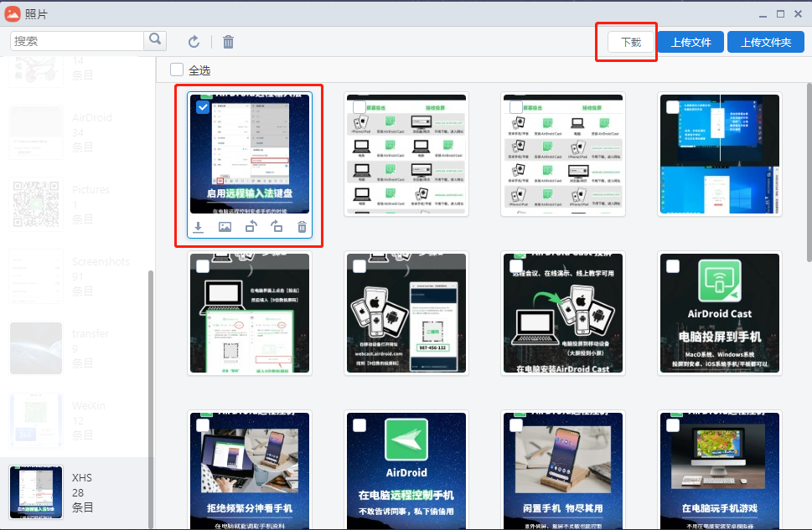Toggle the 全选 select-all checkbox
812x530 pixels.
[x=177, y=70]
